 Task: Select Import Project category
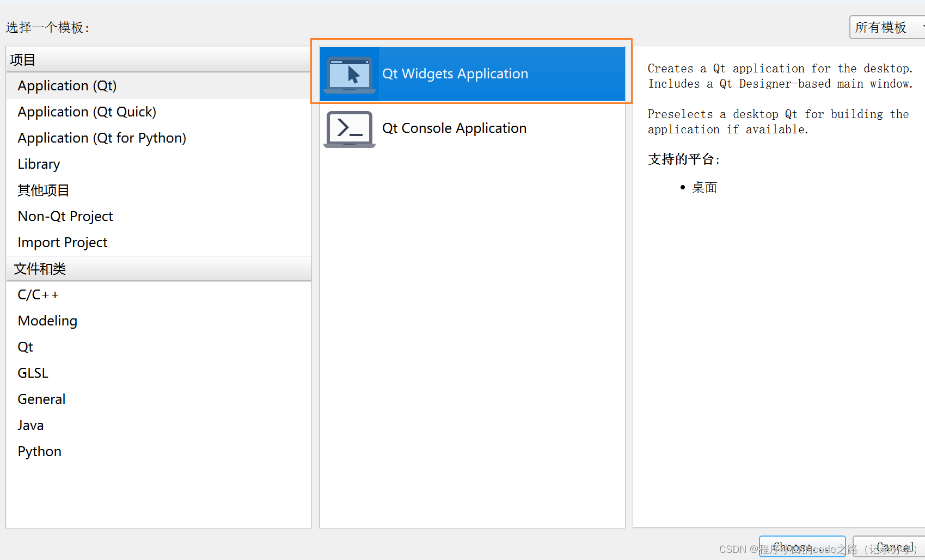pyautogui.click(x=158, y=242)
